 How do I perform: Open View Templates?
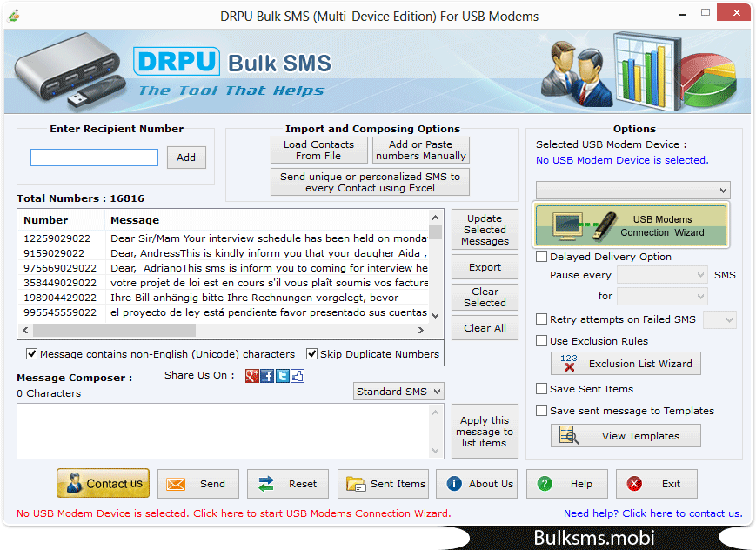626,436
